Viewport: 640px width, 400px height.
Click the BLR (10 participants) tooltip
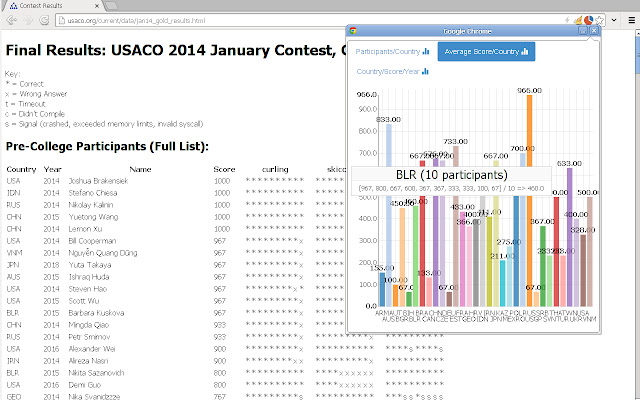point(451,181)
